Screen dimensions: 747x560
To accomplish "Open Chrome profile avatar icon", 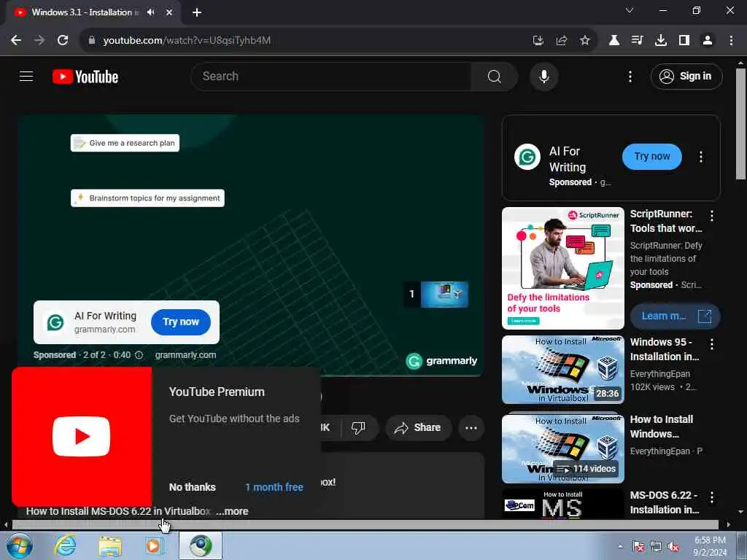I will click(x=708, y=41).
